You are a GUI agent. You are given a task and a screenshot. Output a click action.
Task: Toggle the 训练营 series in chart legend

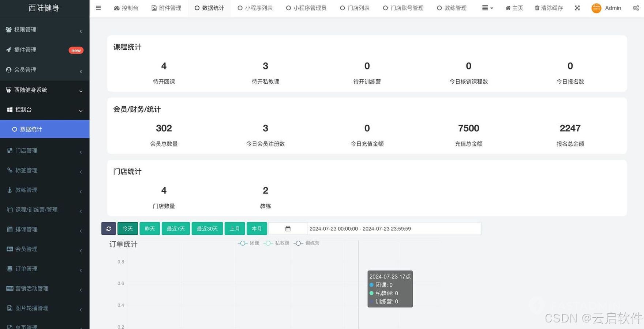click(307, 243)
